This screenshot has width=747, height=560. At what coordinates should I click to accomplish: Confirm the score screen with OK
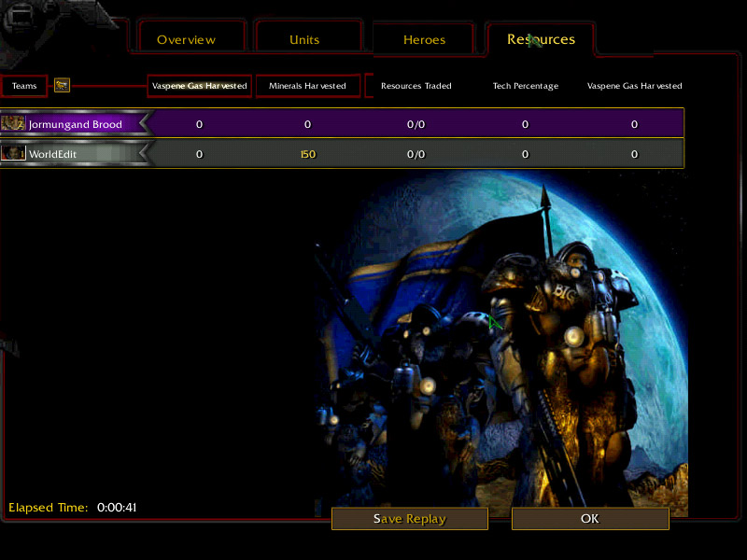pos(590,519)
